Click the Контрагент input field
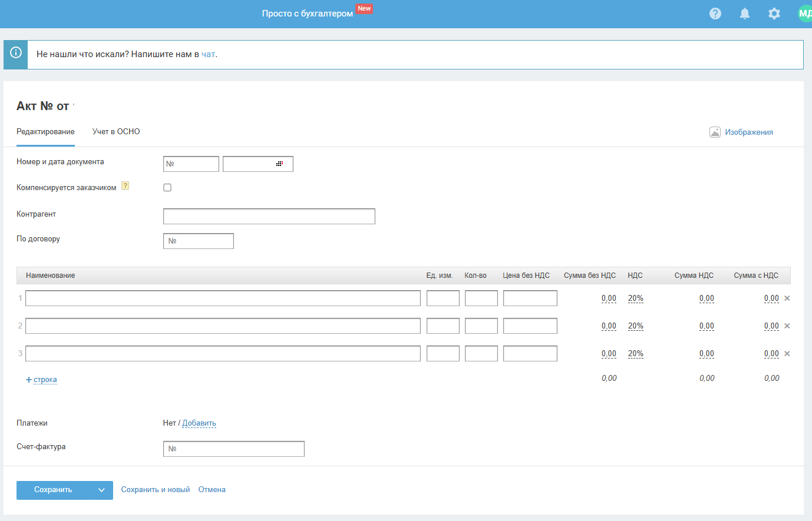This screenshot has height=521, width=812. [269, 217]
